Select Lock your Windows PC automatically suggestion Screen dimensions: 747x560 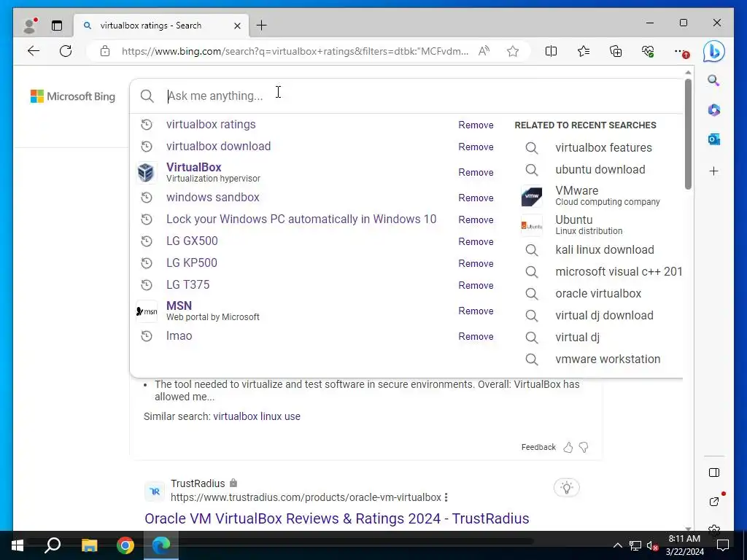tap(301, 219)
